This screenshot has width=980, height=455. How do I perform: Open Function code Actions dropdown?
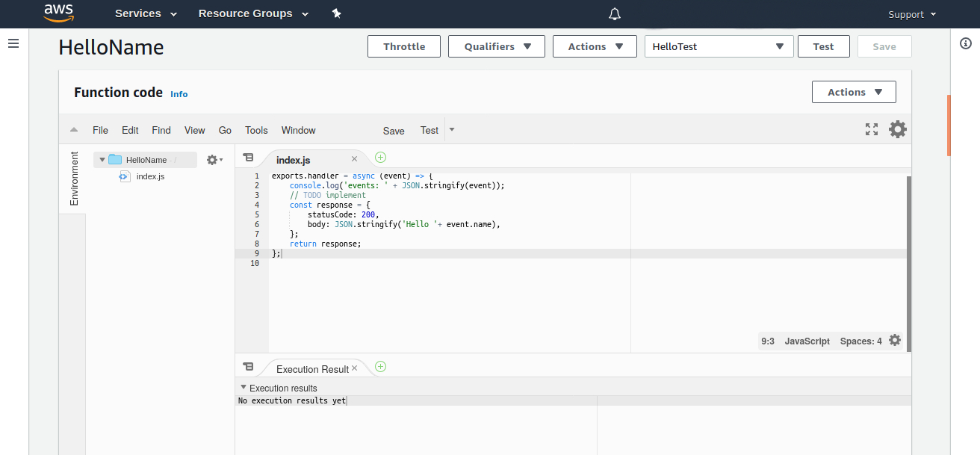(854, 92)
